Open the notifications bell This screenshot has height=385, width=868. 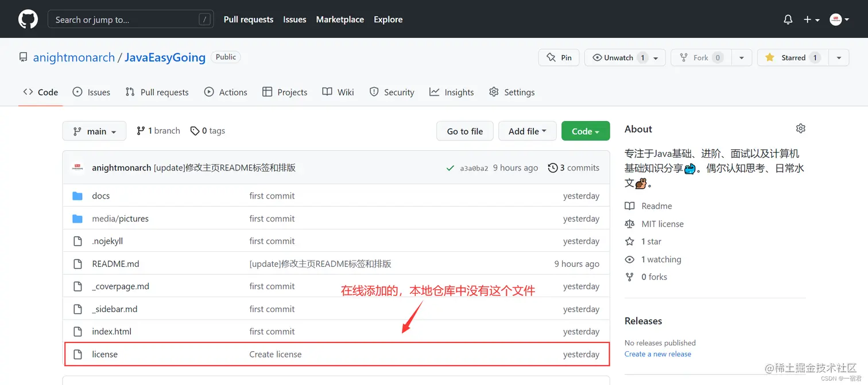coord(788,20)
